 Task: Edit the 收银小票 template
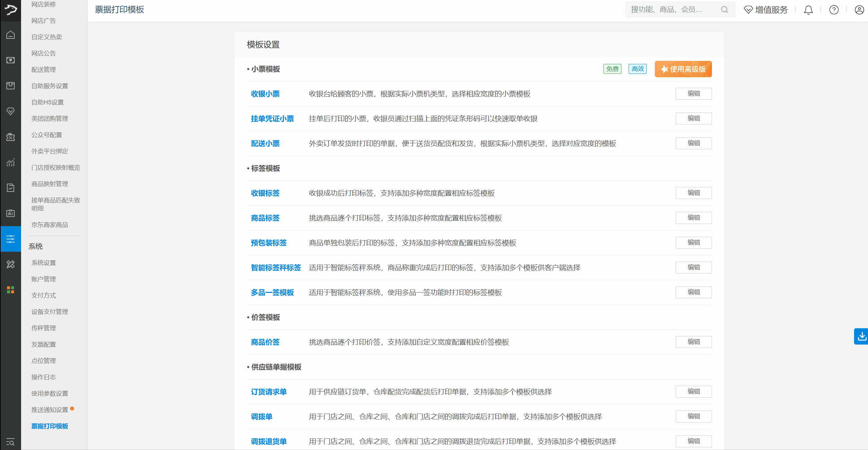[x=693, y=94]
